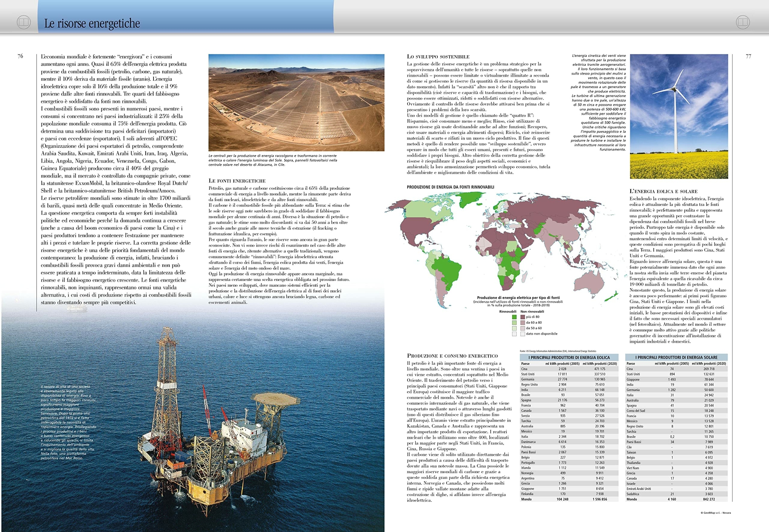This screenshot has height=532, width=769.
Task: Click page number 76
Action: point(20,56)
